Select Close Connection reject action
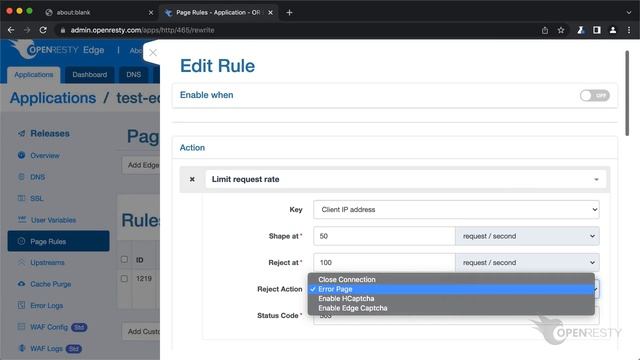 coord(451,280)
